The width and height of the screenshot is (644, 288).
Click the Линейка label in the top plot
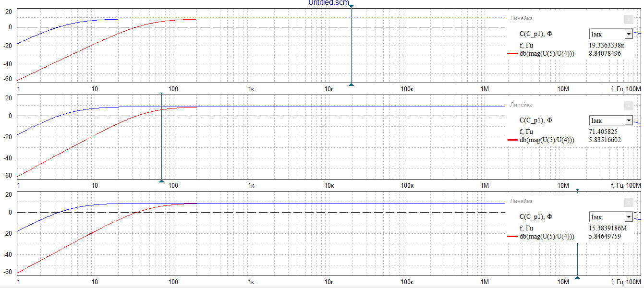pyautogui.click(x=521, y=18)
